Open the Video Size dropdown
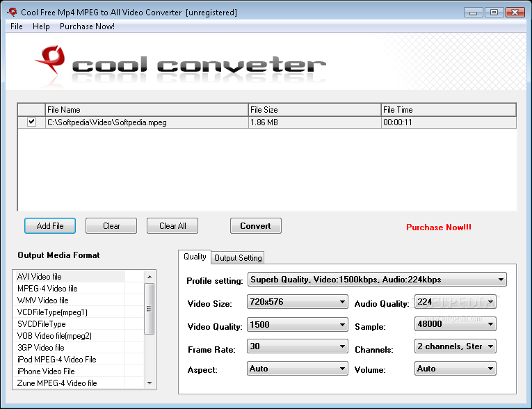 point(297,301)
